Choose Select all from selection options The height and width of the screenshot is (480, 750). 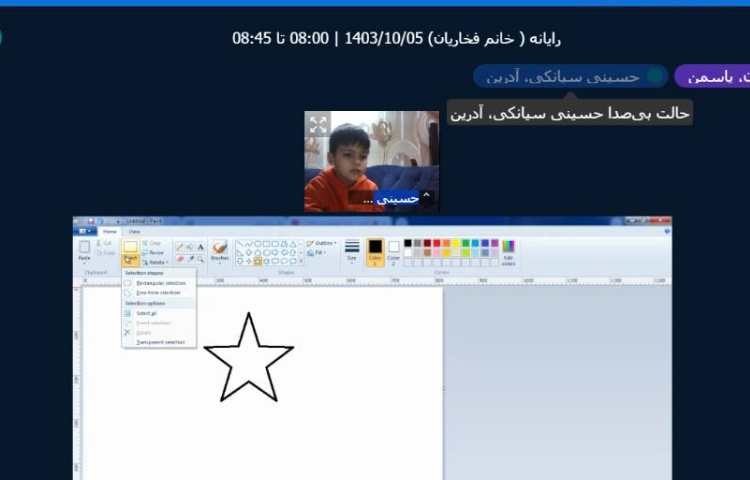coord(159,313)
